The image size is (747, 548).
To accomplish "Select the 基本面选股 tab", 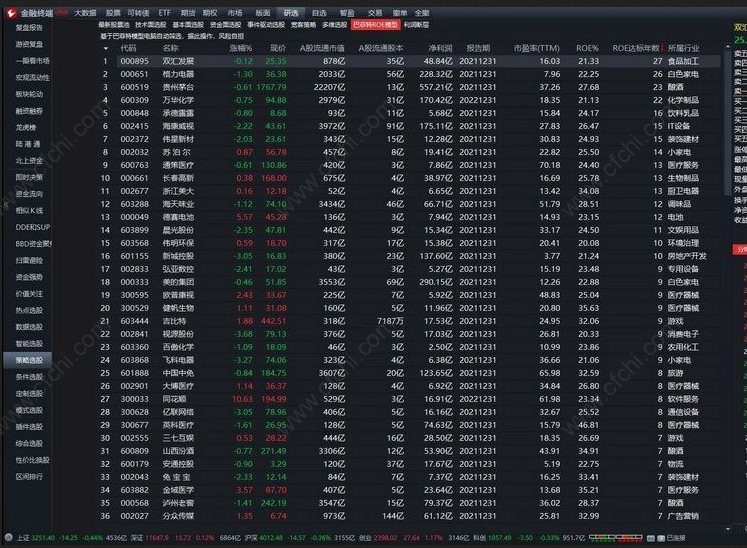I will (188, 25).
